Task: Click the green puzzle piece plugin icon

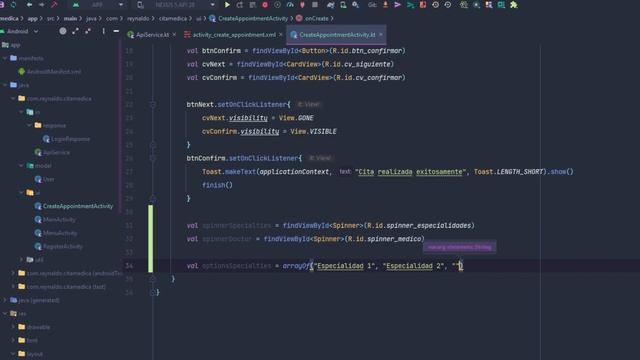Action: click(x=513, y=5)
